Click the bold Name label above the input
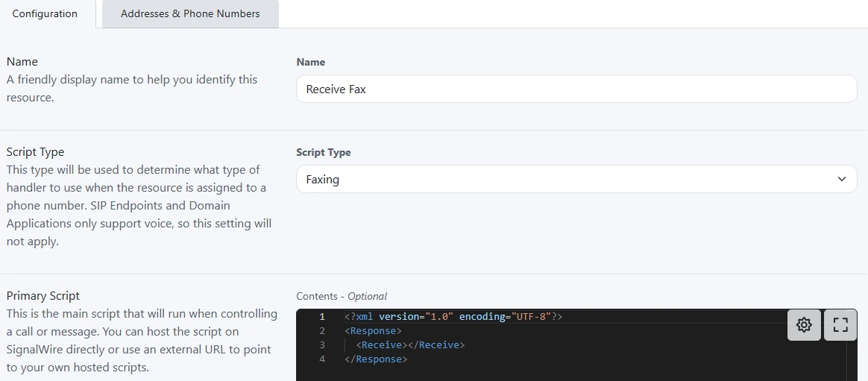The height and width of the screenshot is (381, 868). [311, 62]
